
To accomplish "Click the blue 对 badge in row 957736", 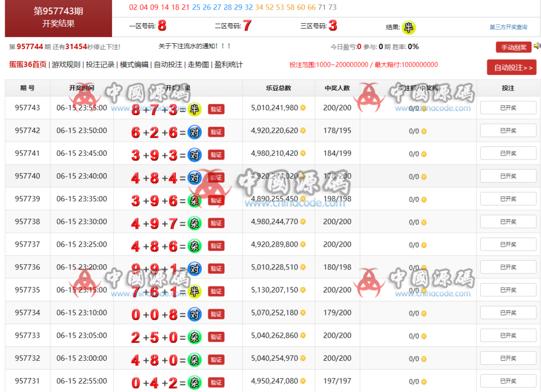I will 194,268.
